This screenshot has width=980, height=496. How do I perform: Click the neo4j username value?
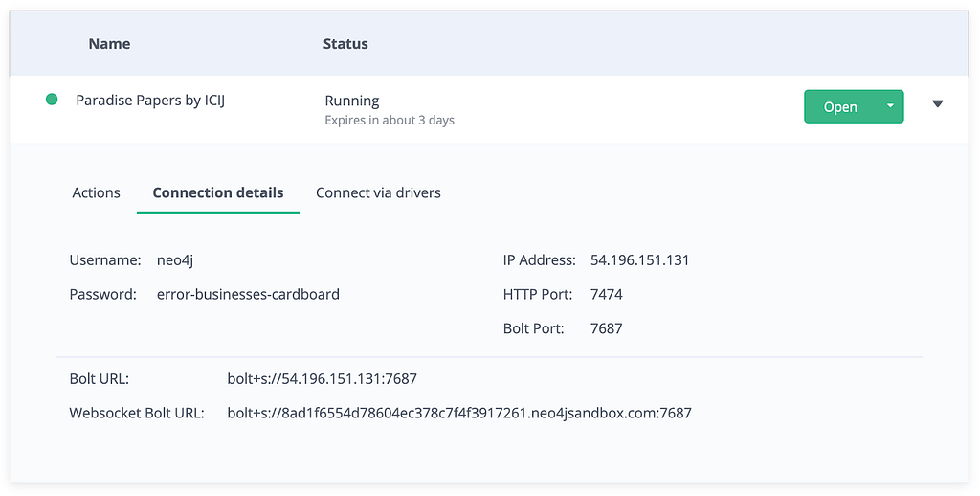click(x=175, y=259)
